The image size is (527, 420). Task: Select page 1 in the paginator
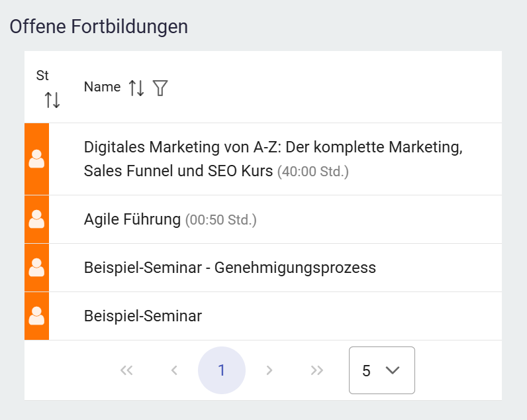(x=222, y=370)
